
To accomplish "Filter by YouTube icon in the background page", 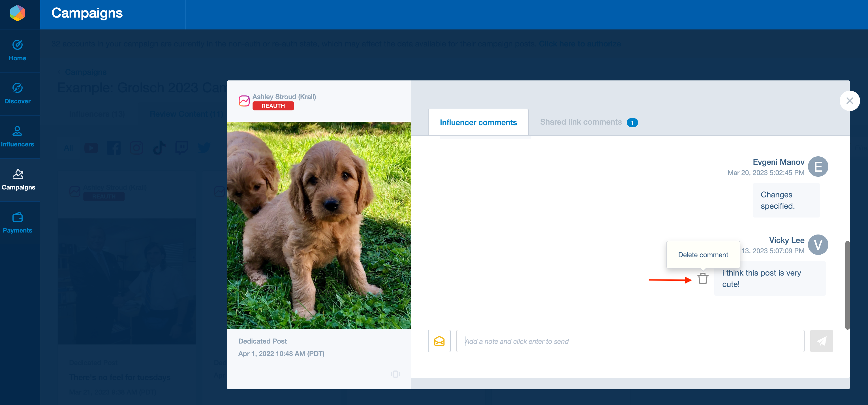I will point(91,148).
